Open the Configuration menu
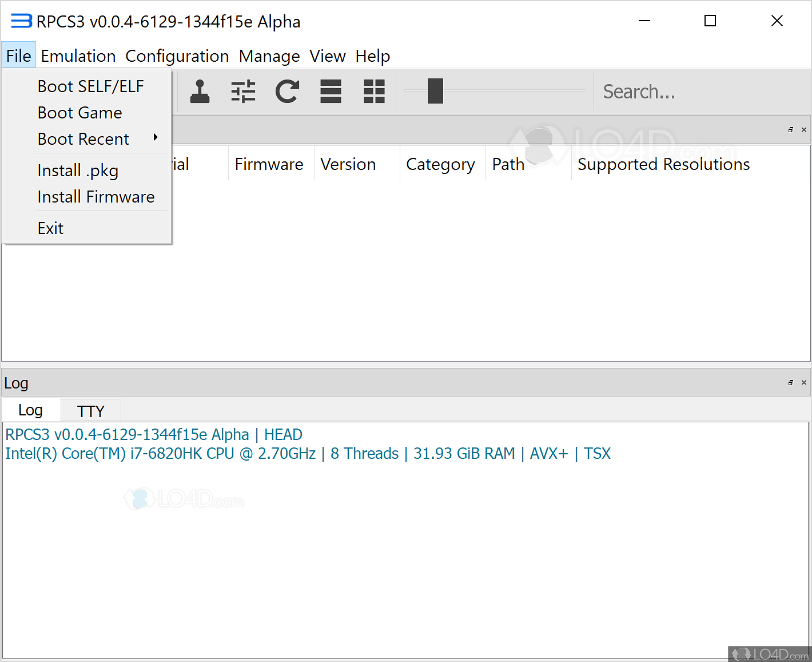 (x=177, y=56)
